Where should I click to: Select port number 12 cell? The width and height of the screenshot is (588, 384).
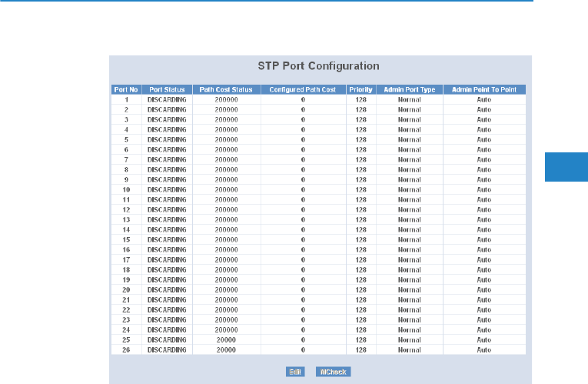click(126, 209)
